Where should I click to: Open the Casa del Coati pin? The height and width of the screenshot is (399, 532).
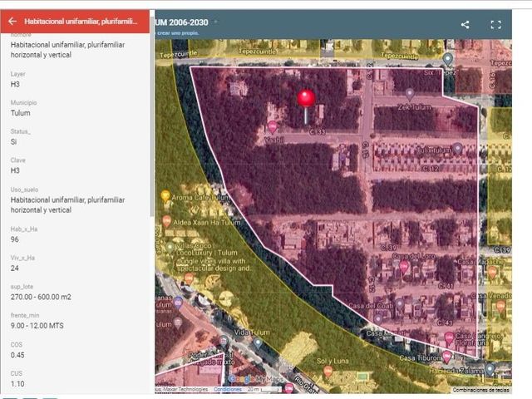pyautogui.click(x=399, y=304)
